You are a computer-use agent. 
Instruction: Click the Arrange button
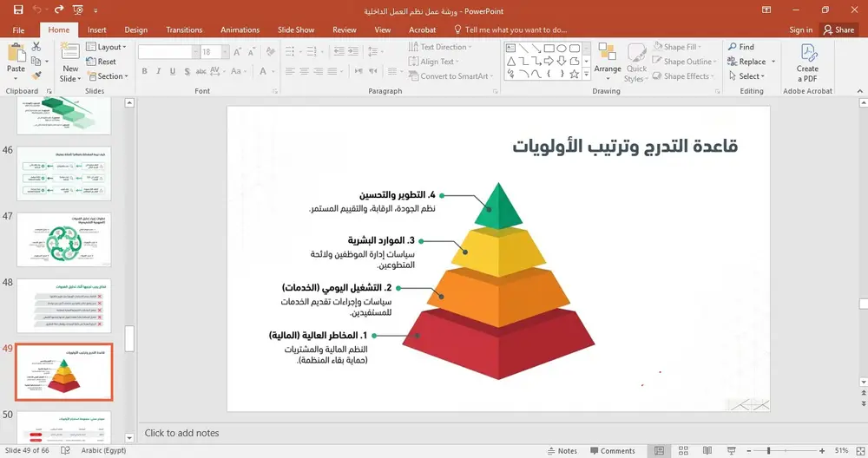point(608,62)
